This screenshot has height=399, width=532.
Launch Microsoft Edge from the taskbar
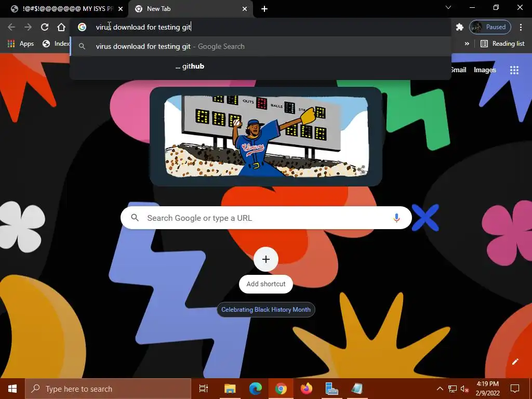coord(256,389)
